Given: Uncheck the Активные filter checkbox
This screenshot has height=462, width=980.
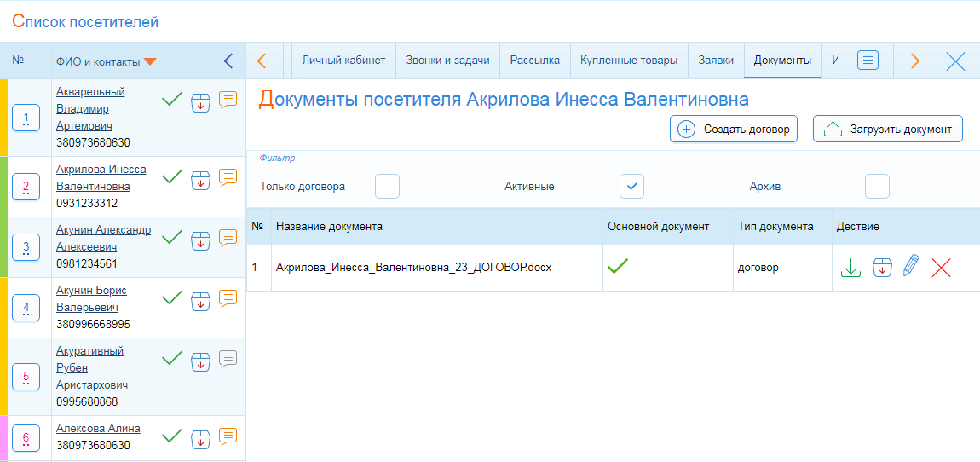Looking at the screenshot, I should point(631,186).
